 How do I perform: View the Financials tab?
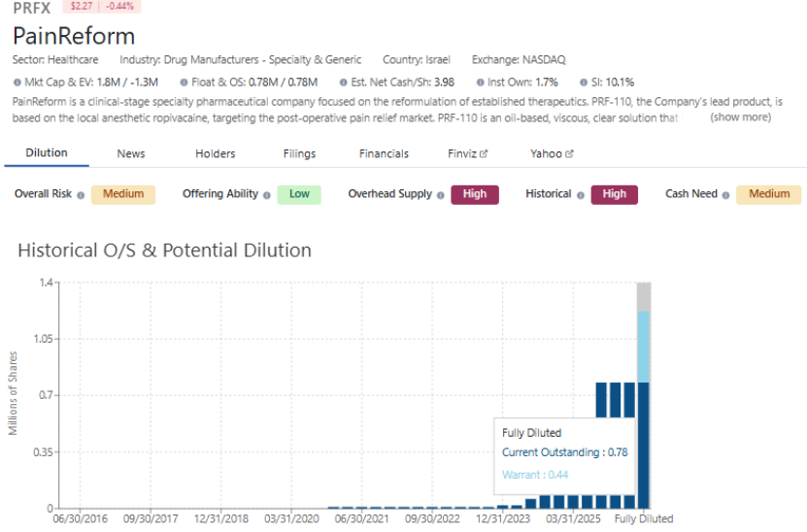click(x=384, y=153)
